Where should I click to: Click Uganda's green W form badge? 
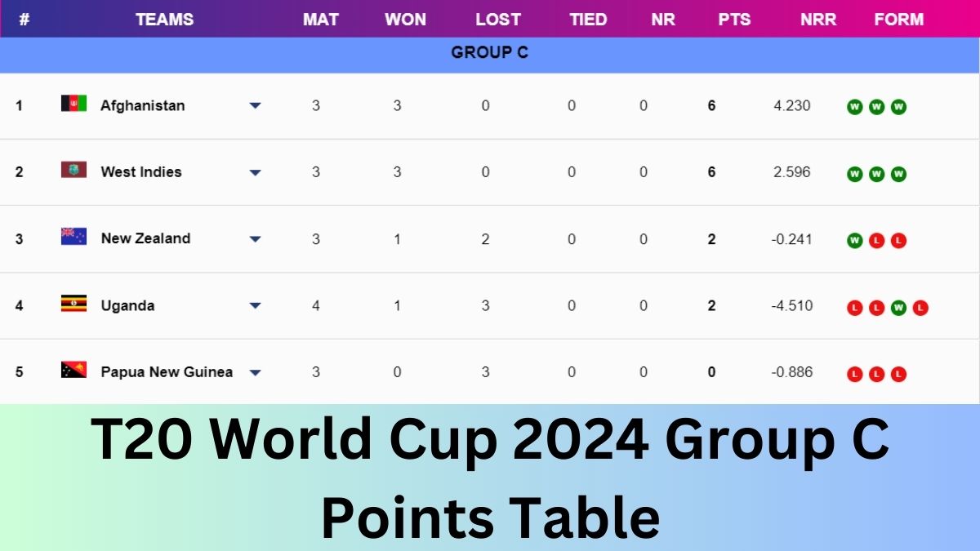(898, 308)
